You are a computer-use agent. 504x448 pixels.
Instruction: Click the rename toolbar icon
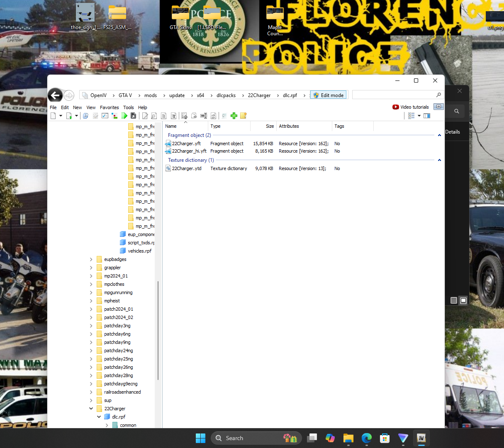(203, 116)
